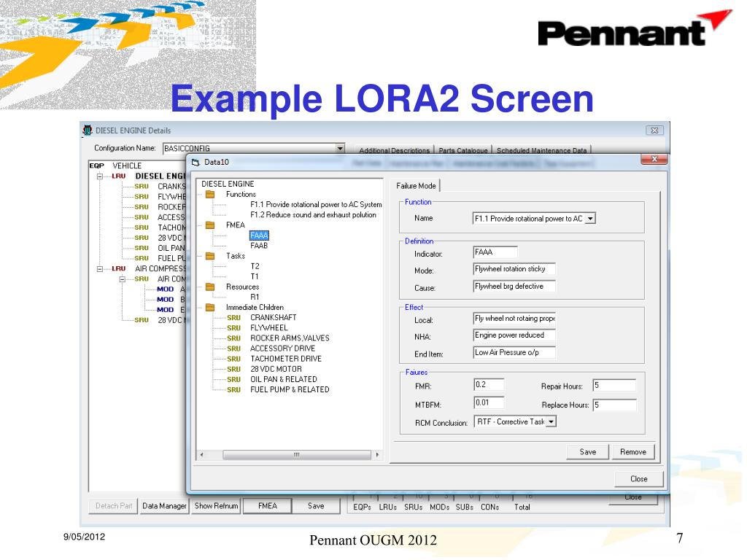This screenshot has height=560, width=747.
Task: Open the Scheduled Maintenance Data tab
Action: pyautogui.click(x=541, y=150)
